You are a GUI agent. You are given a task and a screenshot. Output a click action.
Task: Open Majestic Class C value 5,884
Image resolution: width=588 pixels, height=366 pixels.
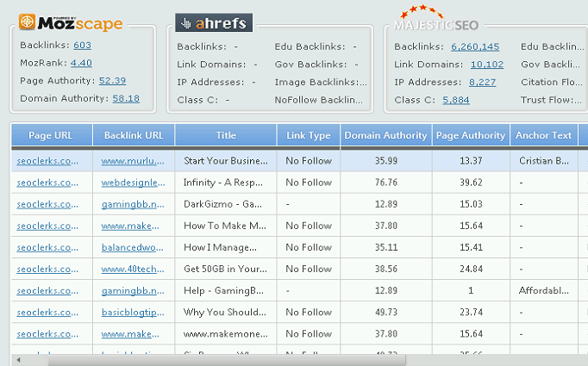(456, 100)
